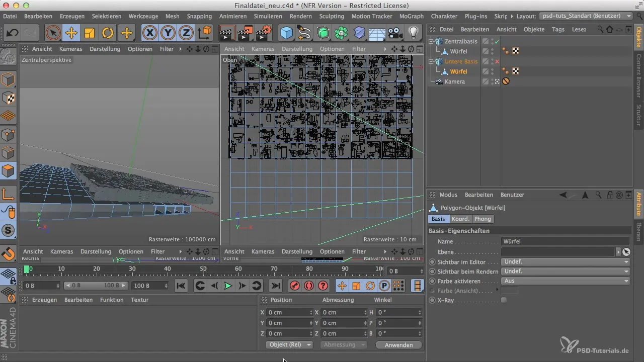Toggle X axis lock
Viewport: 644px width, 362px height.
click(x=149, y=33)
